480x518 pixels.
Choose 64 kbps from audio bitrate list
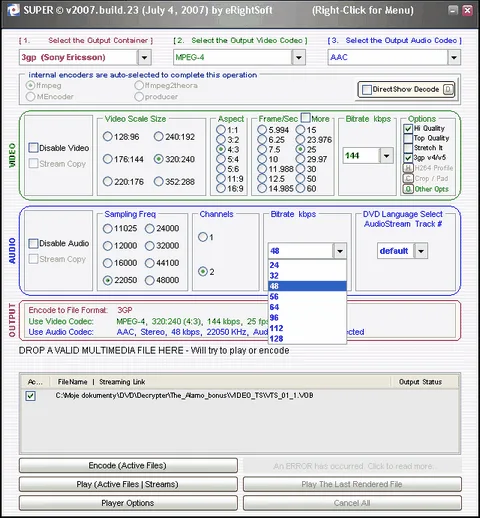[307, 307]
